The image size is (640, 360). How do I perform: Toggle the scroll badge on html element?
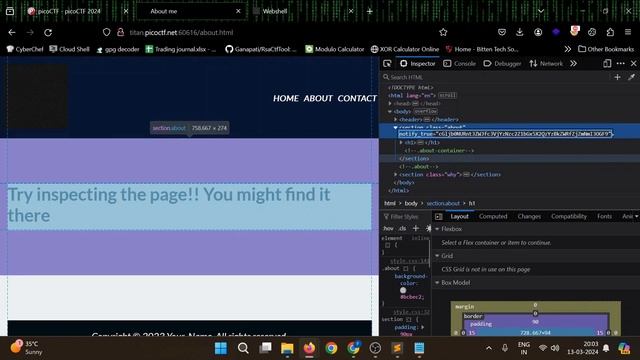pos(447,96)
